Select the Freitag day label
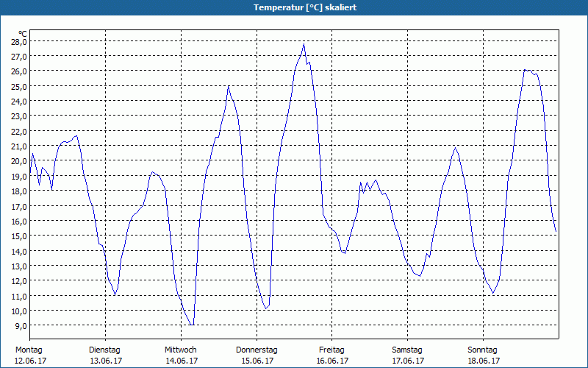 (x=332, y=350)
